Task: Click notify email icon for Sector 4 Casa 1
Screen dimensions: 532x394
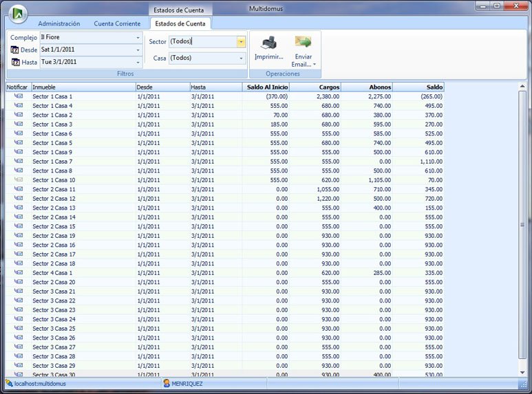Action: pos(18,272)
